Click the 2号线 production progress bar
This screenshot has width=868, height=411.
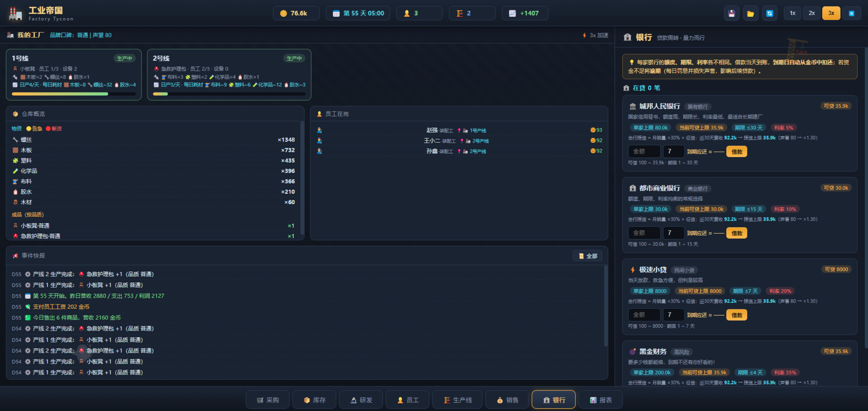[x=229, y=94]
